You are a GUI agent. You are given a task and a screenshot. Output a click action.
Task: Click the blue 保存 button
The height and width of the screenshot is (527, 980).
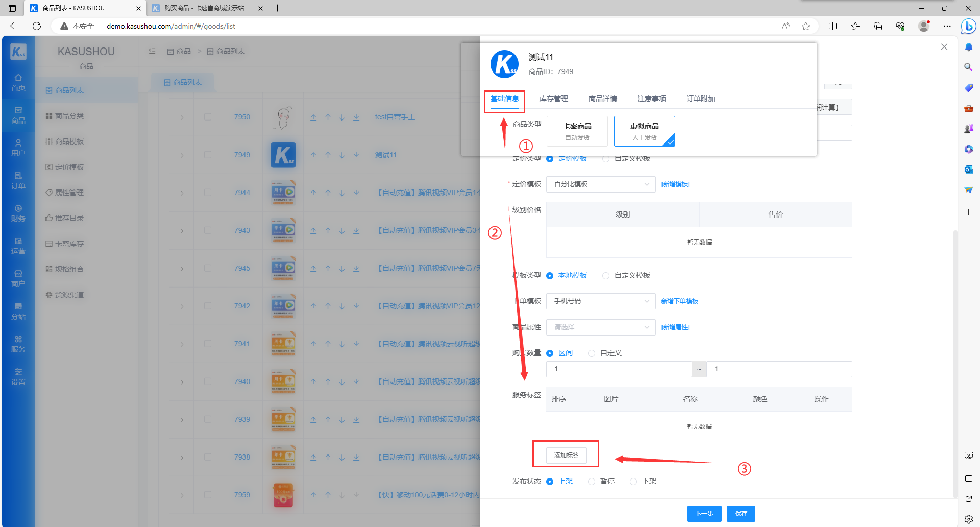click(741, 514)
